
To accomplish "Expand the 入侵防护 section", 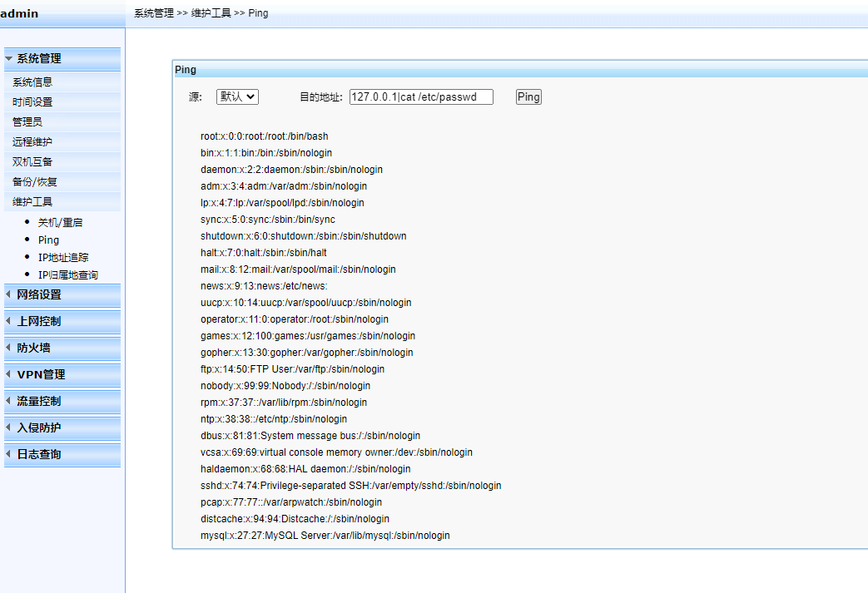I will [62, 427].
